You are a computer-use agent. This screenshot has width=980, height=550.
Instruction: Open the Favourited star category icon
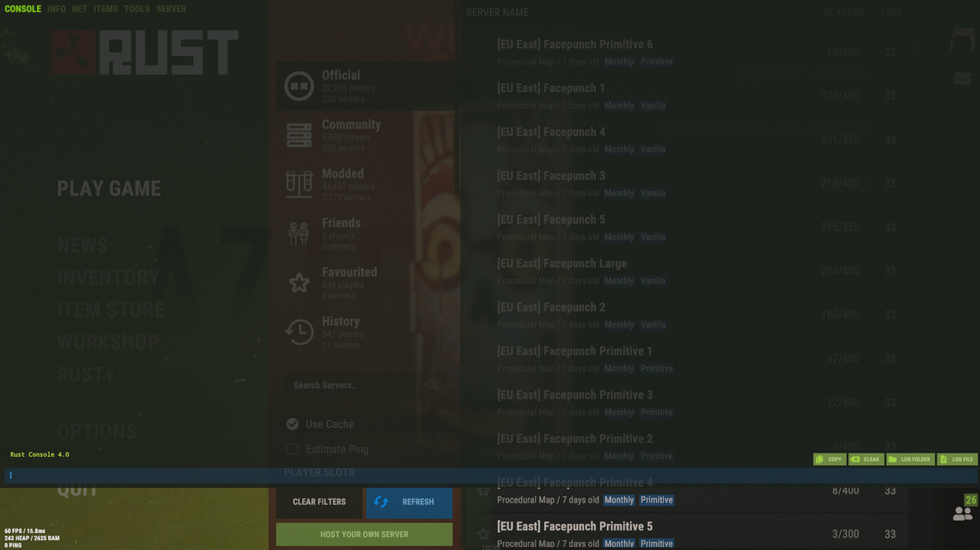299,283
